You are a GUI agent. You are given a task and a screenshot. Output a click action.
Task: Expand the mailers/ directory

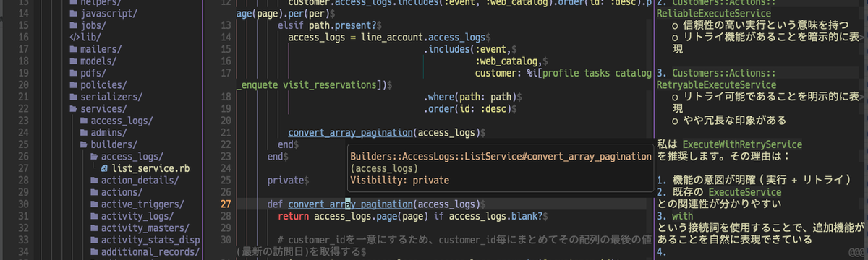point(100,49)
